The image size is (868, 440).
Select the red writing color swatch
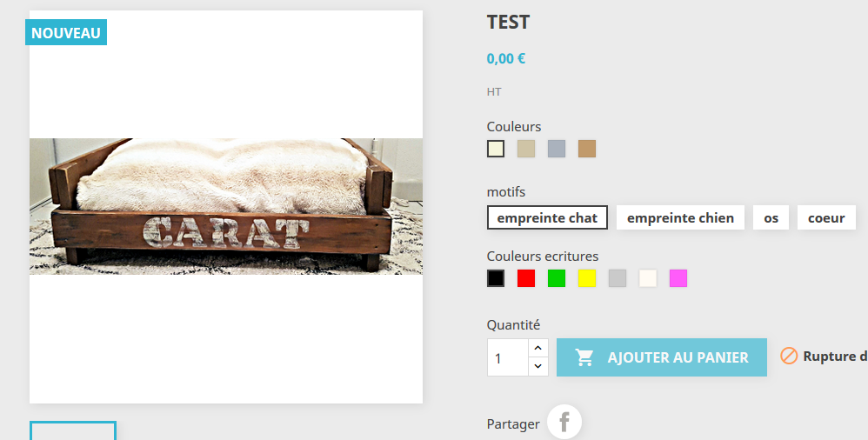tap(526, 278)
